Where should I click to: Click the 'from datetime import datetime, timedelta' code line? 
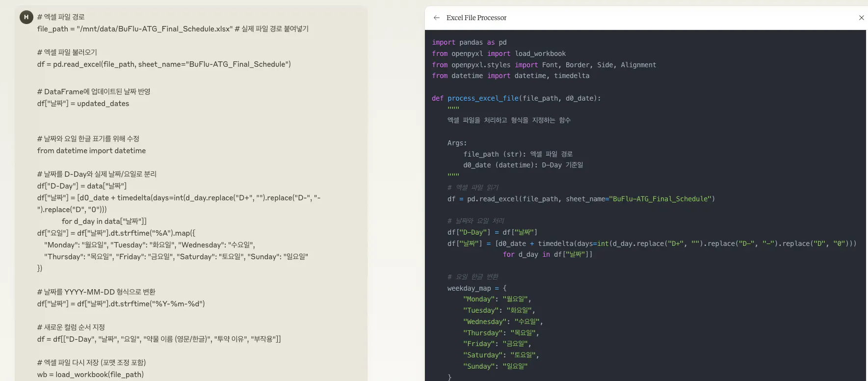[510, 76]
